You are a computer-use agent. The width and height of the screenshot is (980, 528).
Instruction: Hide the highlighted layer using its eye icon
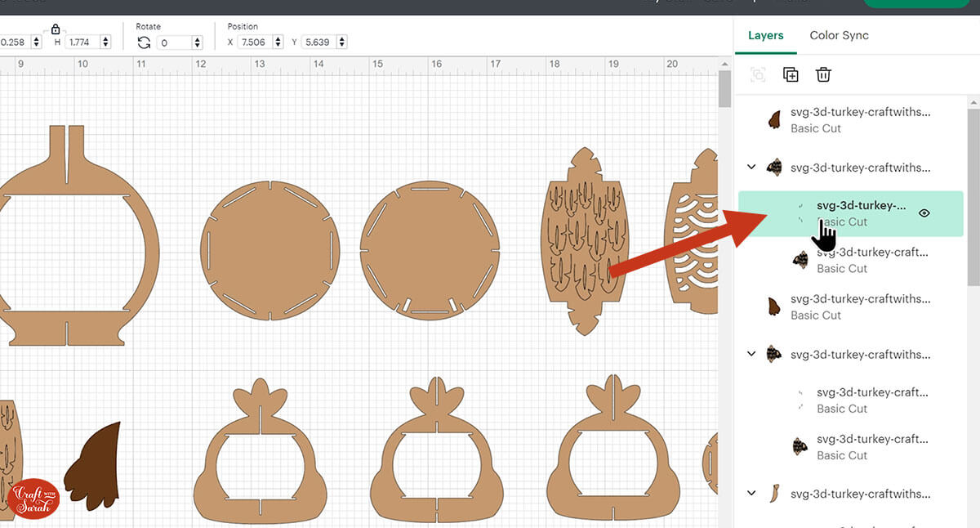coord(924,213)
